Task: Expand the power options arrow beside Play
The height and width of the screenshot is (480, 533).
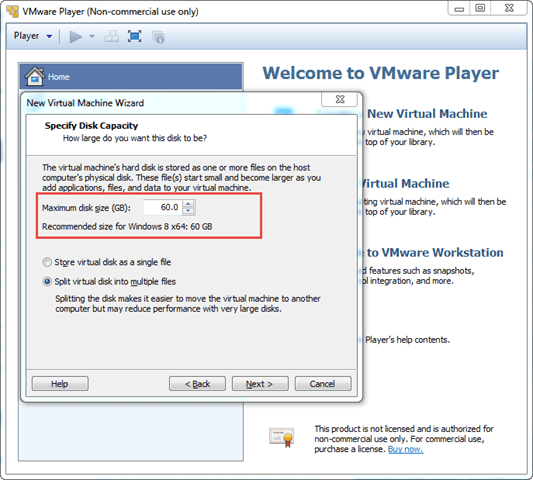Action: pyautogui.click(x=91, y=36)
